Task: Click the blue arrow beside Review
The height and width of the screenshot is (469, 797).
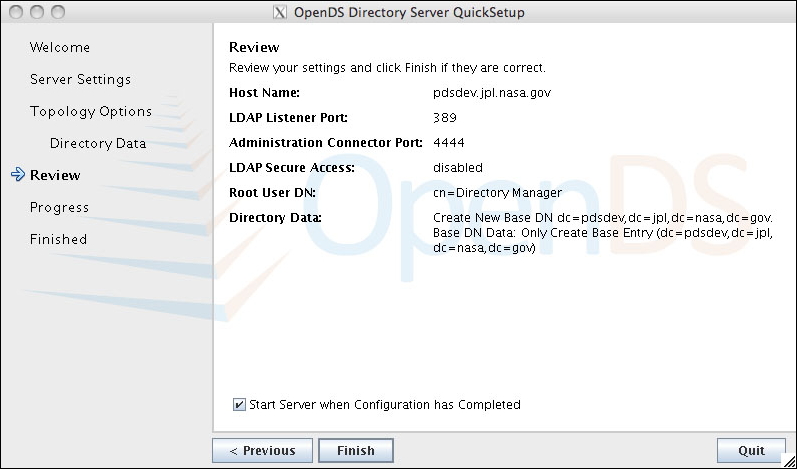Action: click(x=18, y=175)
